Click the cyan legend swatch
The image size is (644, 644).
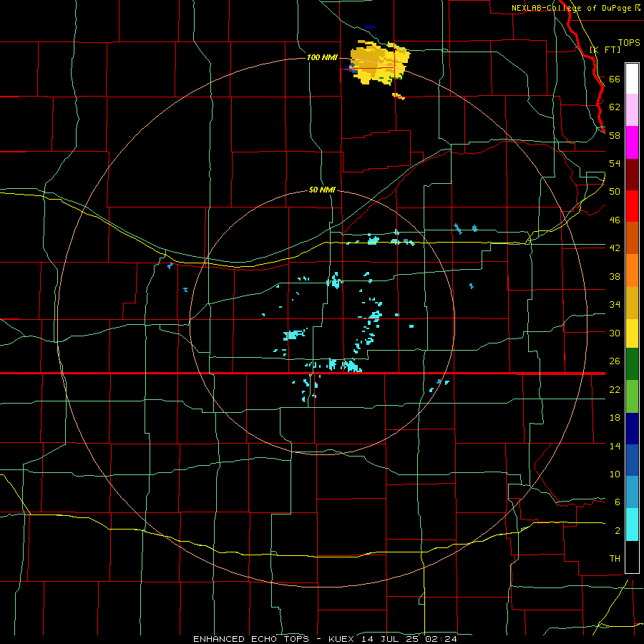pyautogui.click(x=632, y=525)
